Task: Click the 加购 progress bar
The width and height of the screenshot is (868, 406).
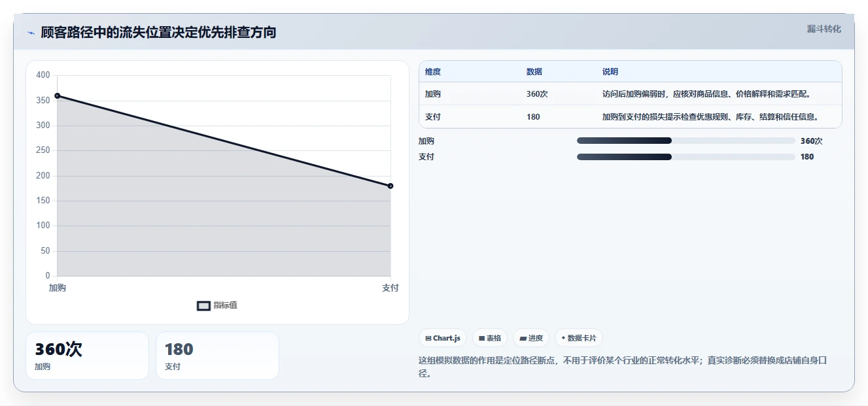Action: (x=686, y=141)
